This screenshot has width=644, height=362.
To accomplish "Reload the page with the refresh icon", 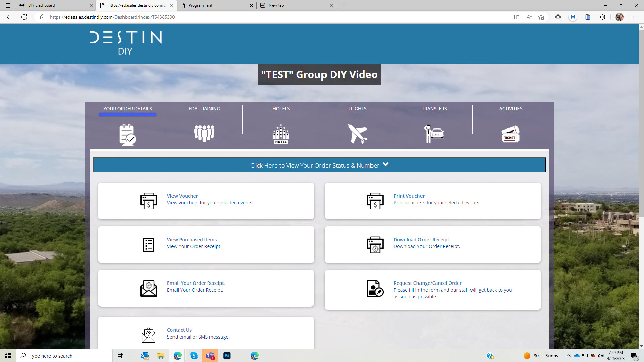I will (24, 17).
